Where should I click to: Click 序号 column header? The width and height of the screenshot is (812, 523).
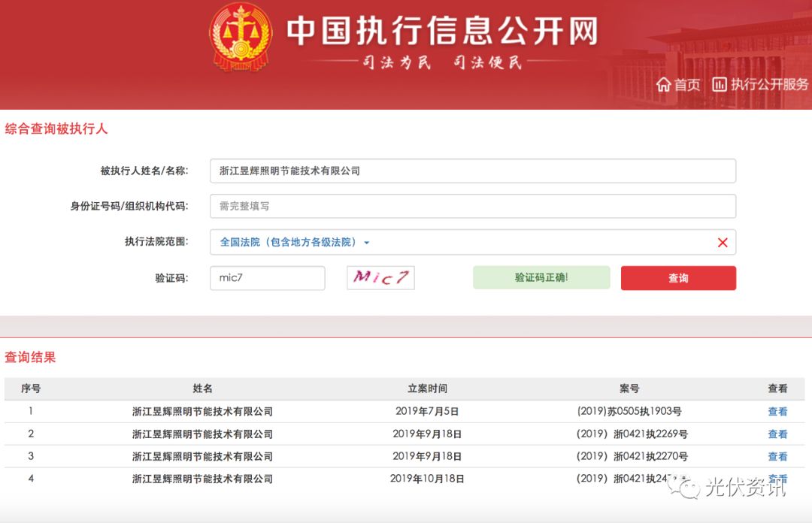[x=31, y=388]
